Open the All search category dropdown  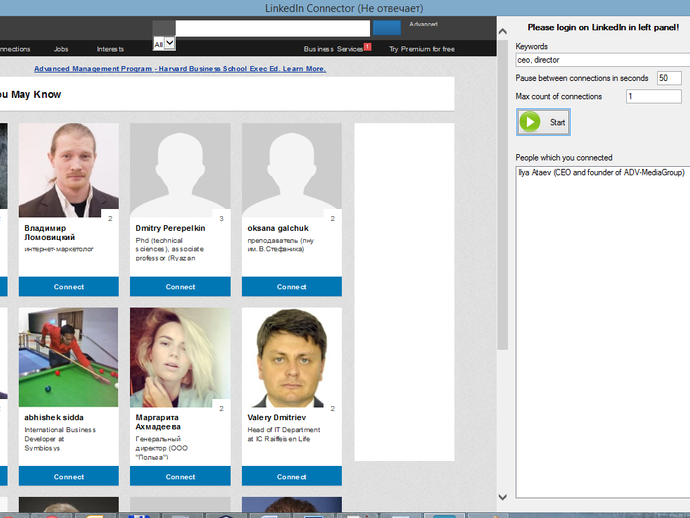pos(164,44)
